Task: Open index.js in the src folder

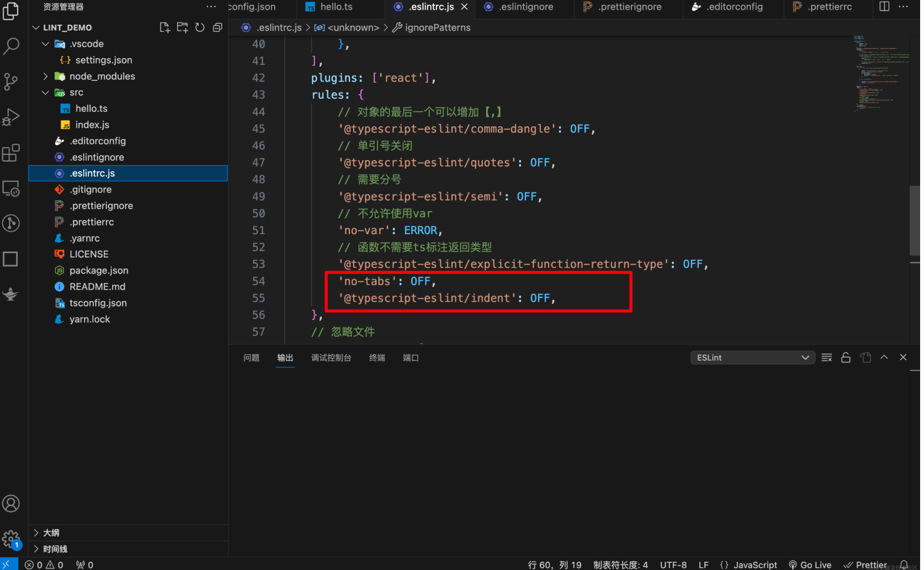Action: 128,125
